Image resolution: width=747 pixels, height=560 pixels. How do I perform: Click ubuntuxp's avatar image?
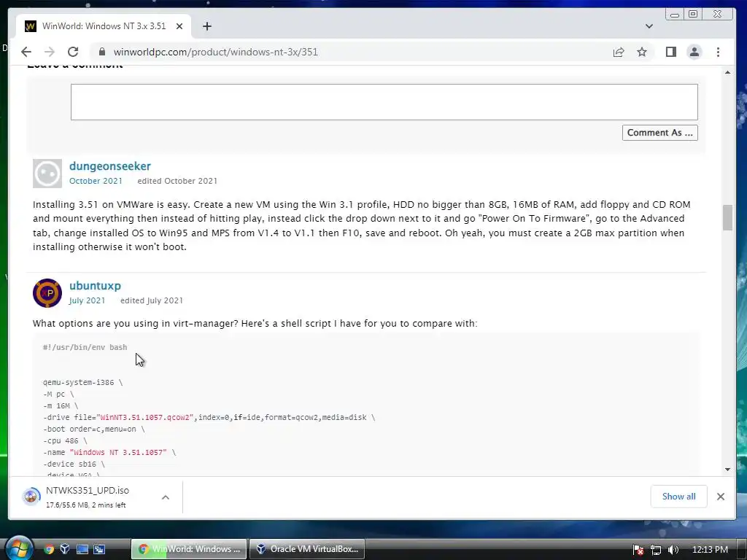47,293
